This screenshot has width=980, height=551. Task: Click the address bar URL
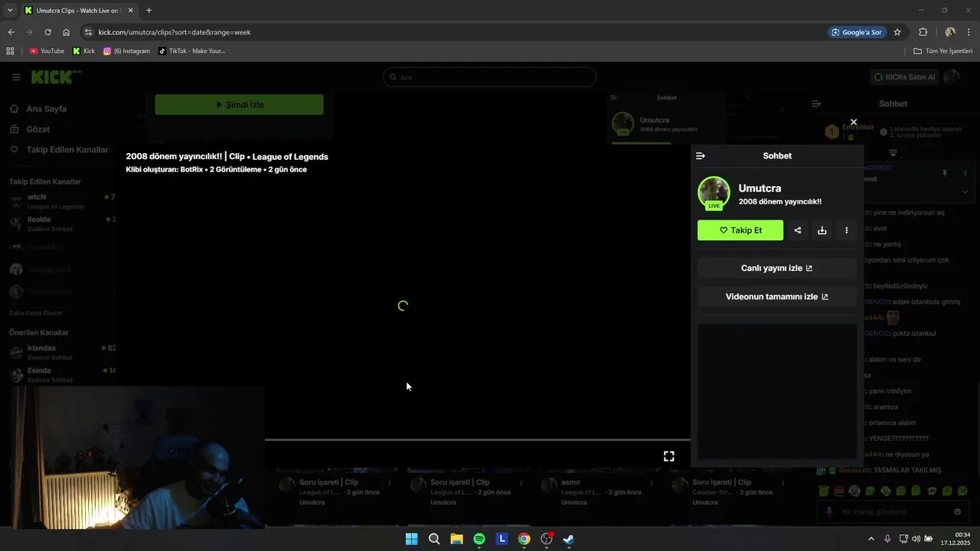coord(175,32)
